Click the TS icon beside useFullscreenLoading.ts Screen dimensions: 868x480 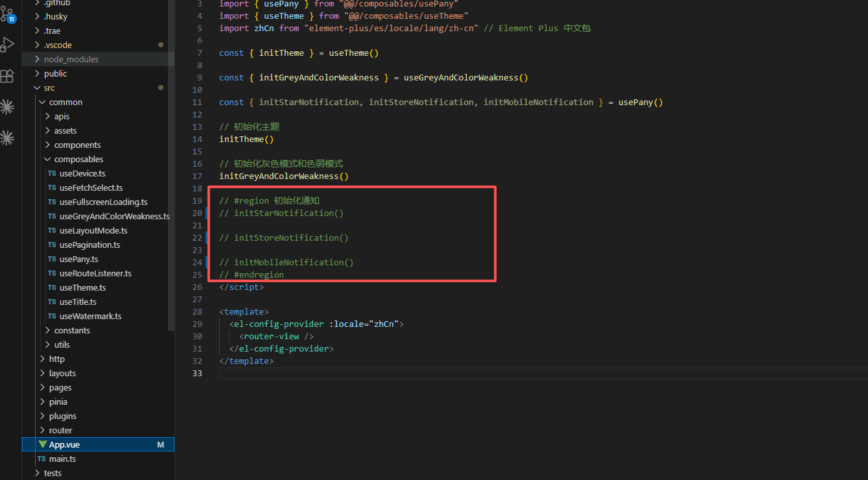52,202
